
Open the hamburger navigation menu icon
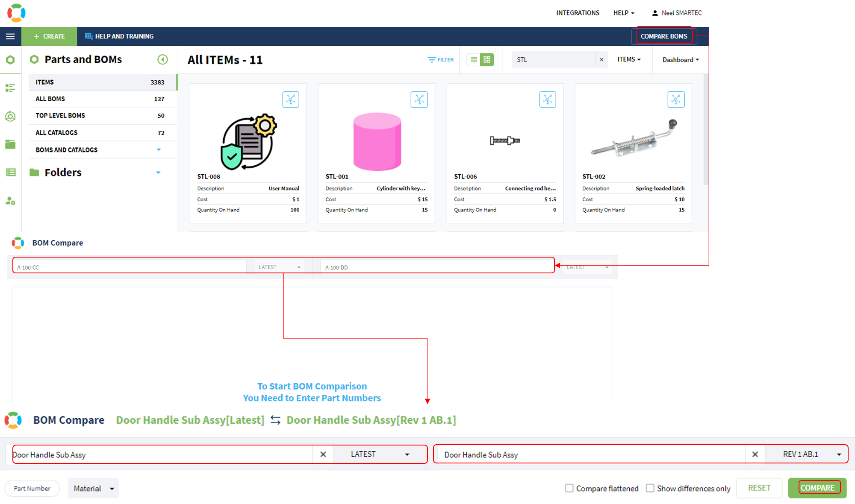(x=10, y=36)
